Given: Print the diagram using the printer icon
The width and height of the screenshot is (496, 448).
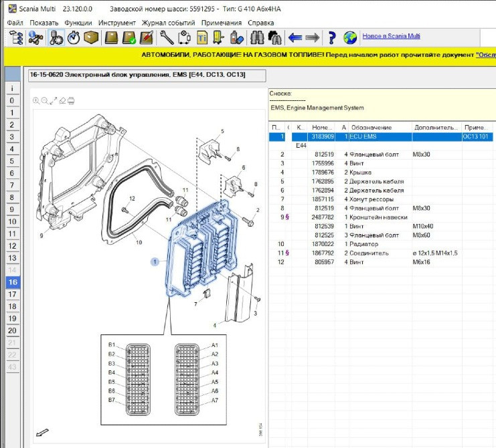Looking at the screenshot, I should 71,101.
